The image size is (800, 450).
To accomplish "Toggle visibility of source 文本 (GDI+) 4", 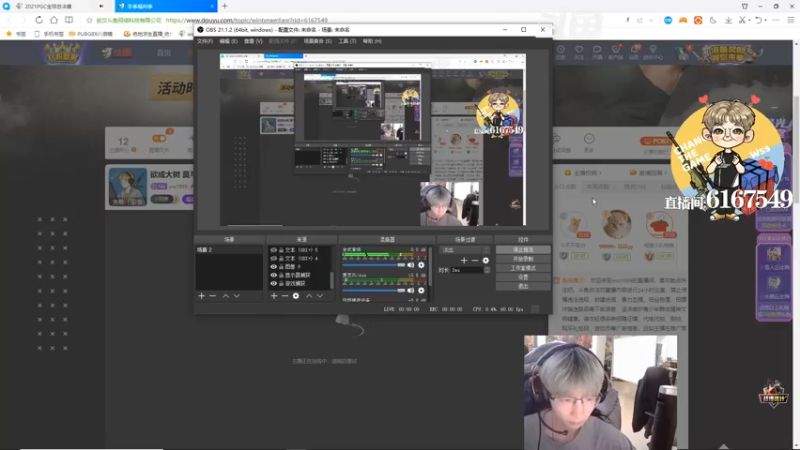I will pyautogui.click(x=273, y=259).
